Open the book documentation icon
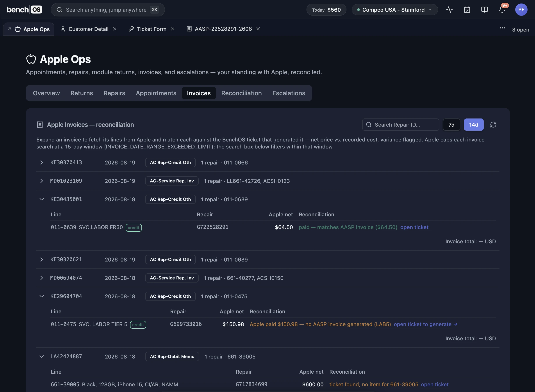 click(484, 10)
